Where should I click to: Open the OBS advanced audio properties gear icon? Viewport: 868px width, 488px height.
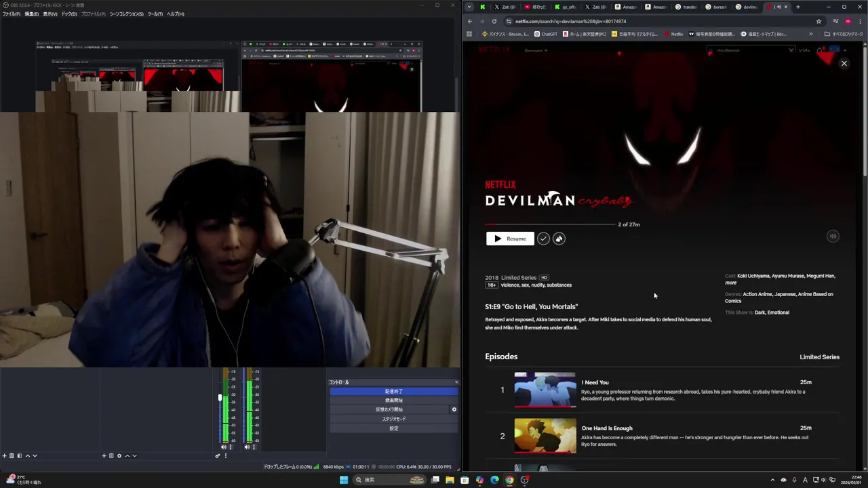[x=218, y=456]
